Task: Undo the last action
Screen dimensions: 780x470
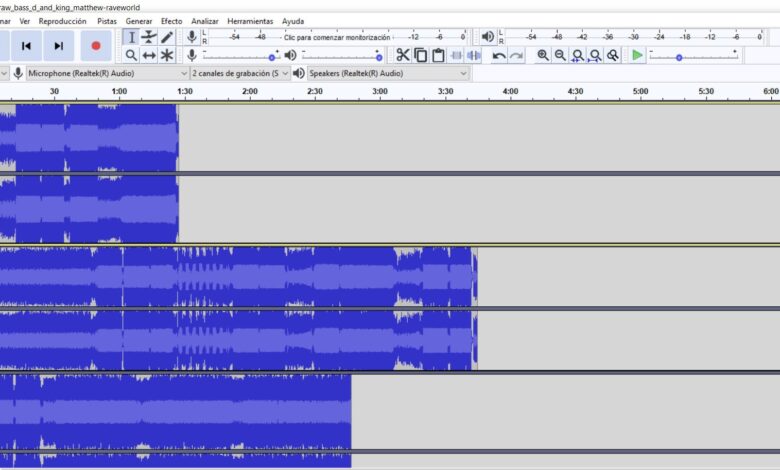Action: [498, 55]
